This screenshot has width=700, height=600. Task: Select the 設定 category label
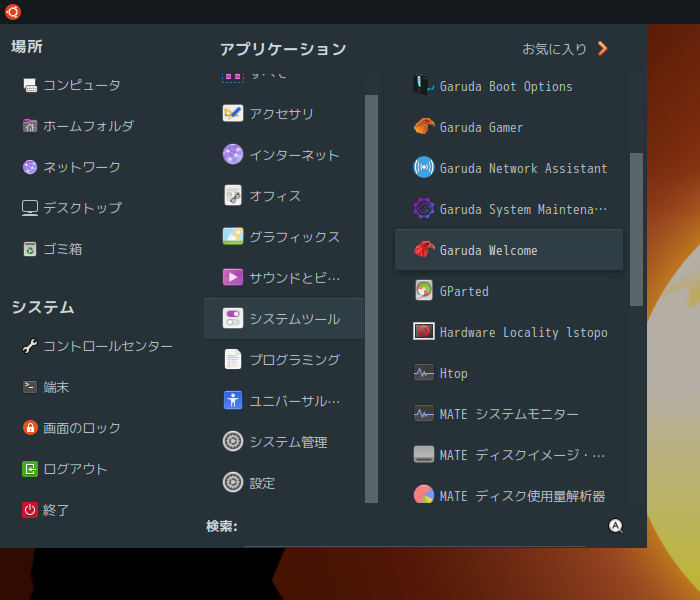click(x=262, y=483)
